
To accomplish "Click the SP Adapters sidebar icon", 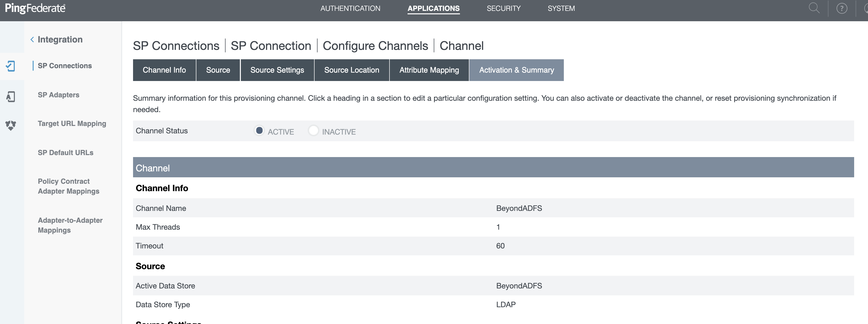I will tap(11, 97).
